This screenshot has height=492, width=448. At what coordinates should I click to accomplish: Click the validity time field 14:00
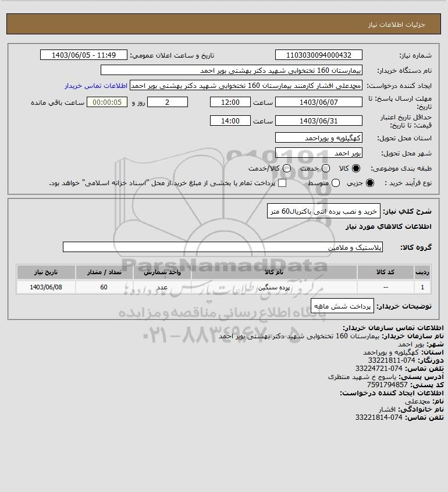[x=230, y=121]
